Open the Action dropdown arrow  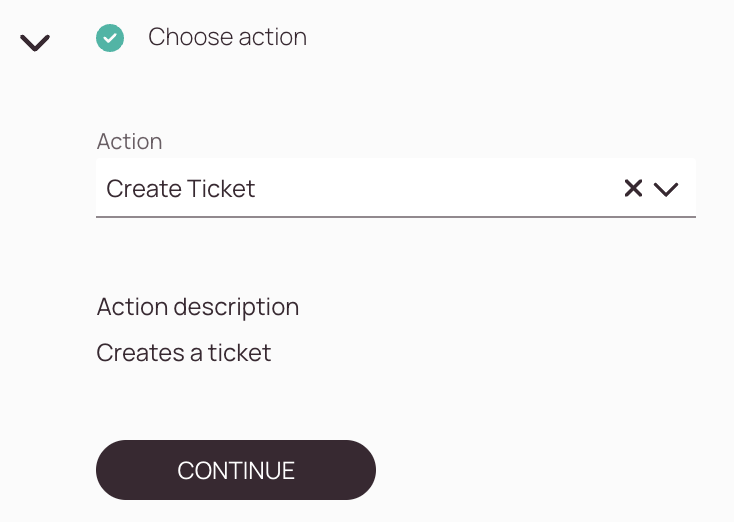[666, 189]
